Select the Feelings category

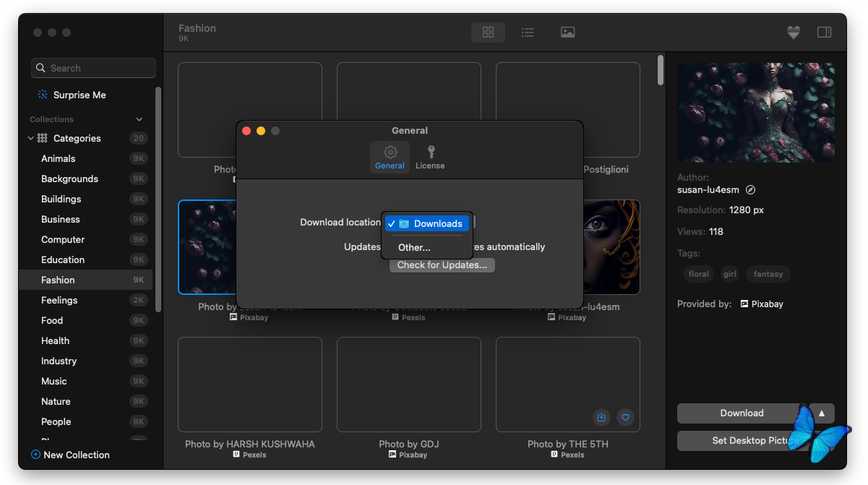85,300
